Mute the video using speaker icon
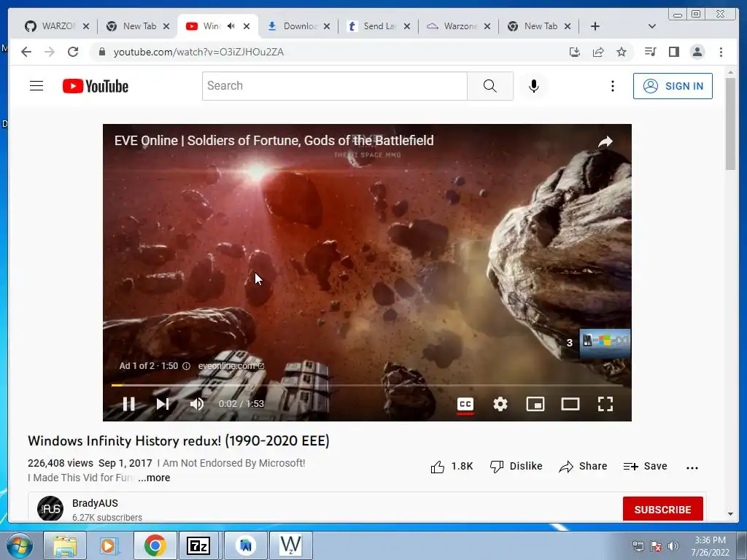 tap(197, 404)
